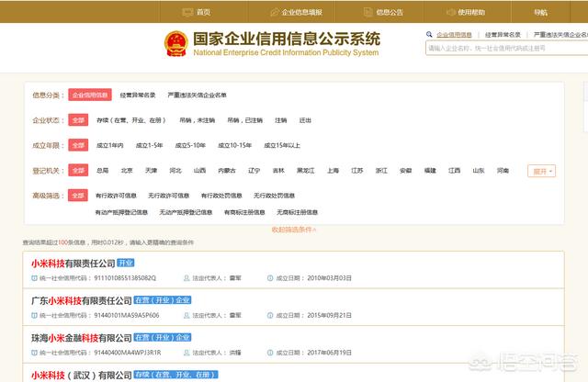Filter by 无行政许可信息
This screenshot has width=588, height=382.
[169, 196]
